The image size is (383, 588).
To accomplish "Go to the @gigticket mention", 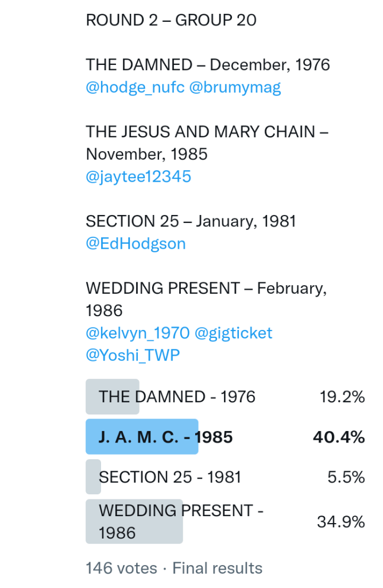I will [234, 333].
